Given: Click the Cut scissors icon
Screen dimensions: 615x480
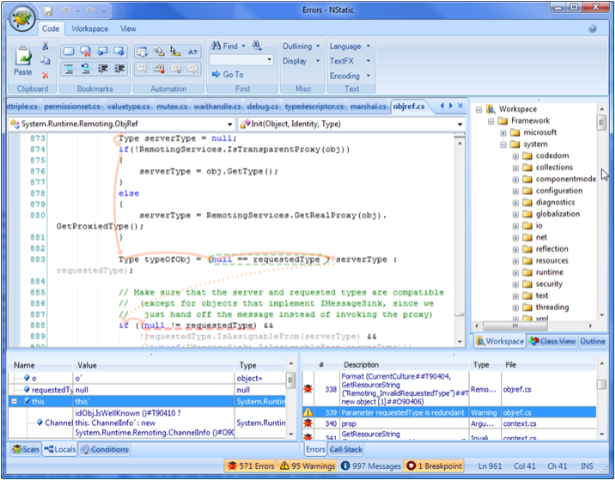Looking at the screenshot, I should [45, 46].
